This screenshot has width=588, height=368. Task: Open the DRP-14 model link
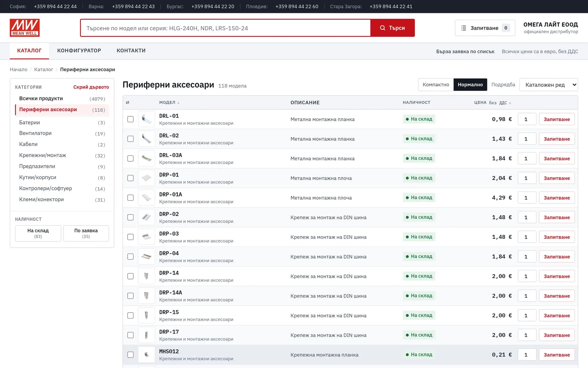pyautogui.click(x=169, y=273)
